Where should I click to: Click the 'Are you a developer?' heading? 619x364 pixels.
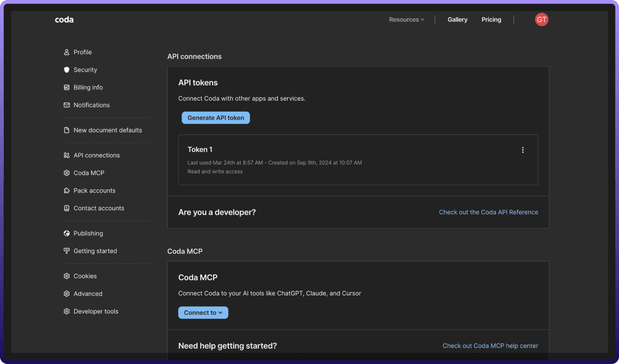(x=217, y=213)
